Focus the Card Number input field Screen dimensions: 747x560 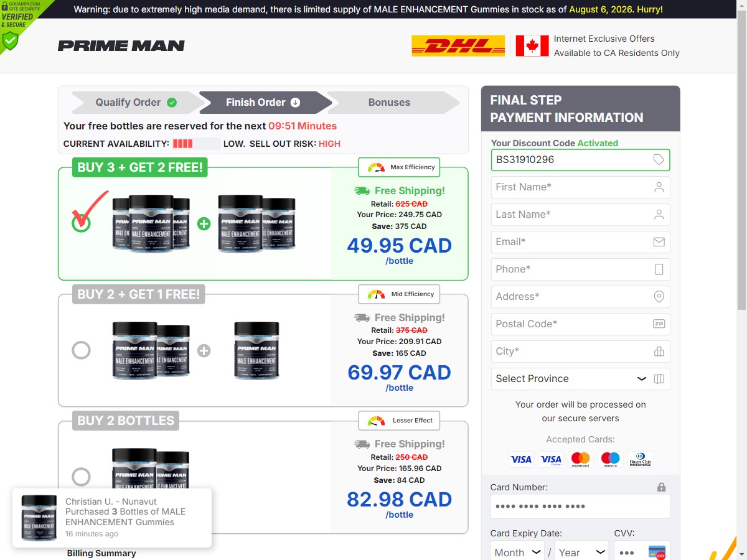tap(580, 506)
